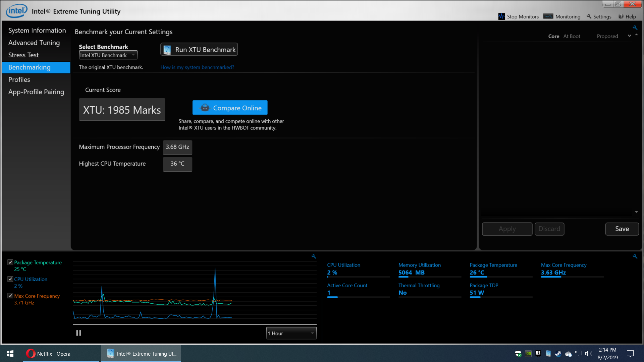Open the Monitoring view from the top bar
This screenshot has height=362, width=644.
click(562, 16)
